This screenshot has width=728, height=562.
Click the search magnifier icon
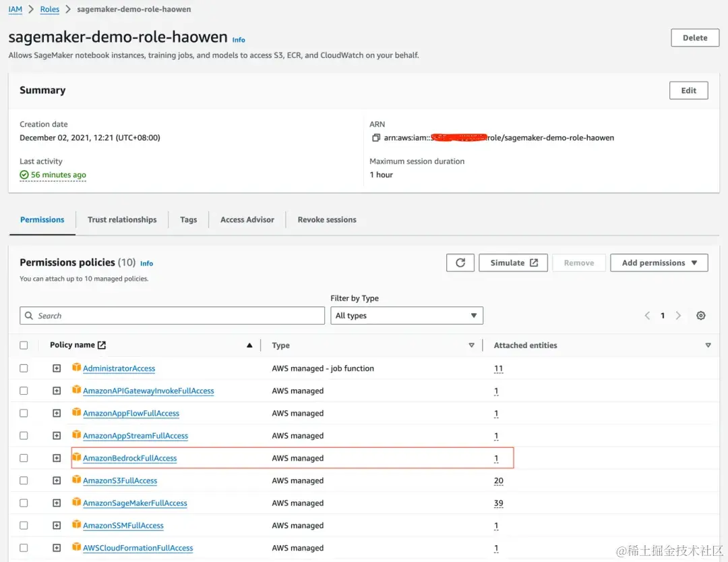tap(29, 316)
